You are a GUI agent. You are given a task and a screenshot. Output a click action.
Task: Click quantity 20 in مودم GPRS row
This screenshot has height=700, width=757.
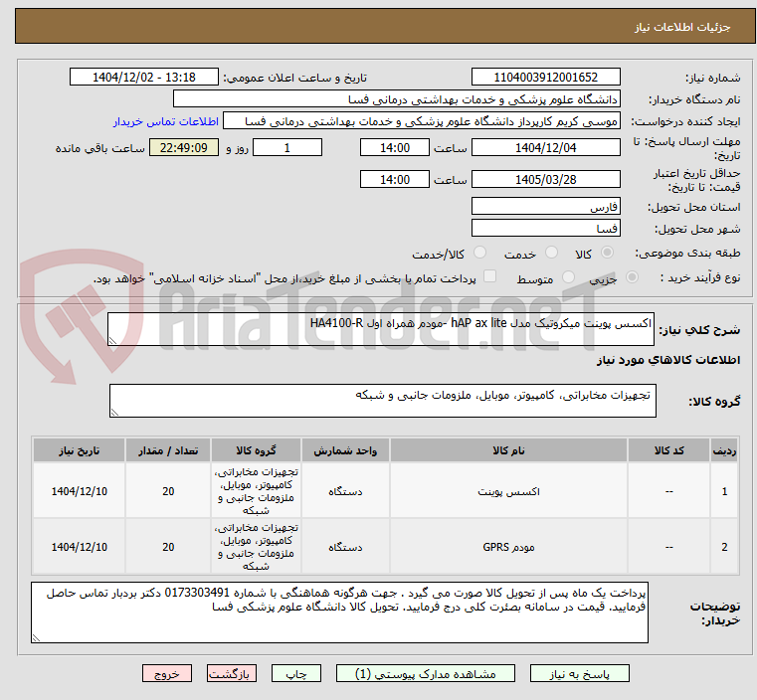point(167,547)
